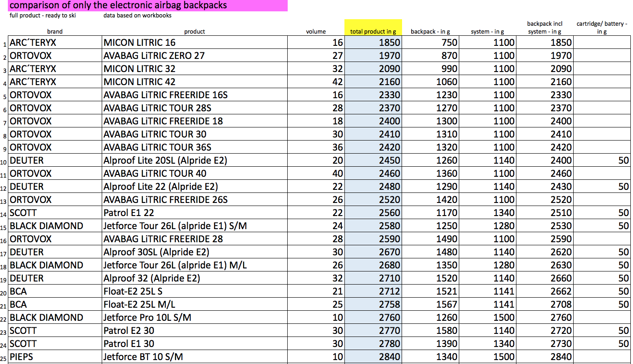The width and height of the screenshot is (633, 364).
Task: Click the yellow 'total product in g' header
Action: tap(373, 31)
